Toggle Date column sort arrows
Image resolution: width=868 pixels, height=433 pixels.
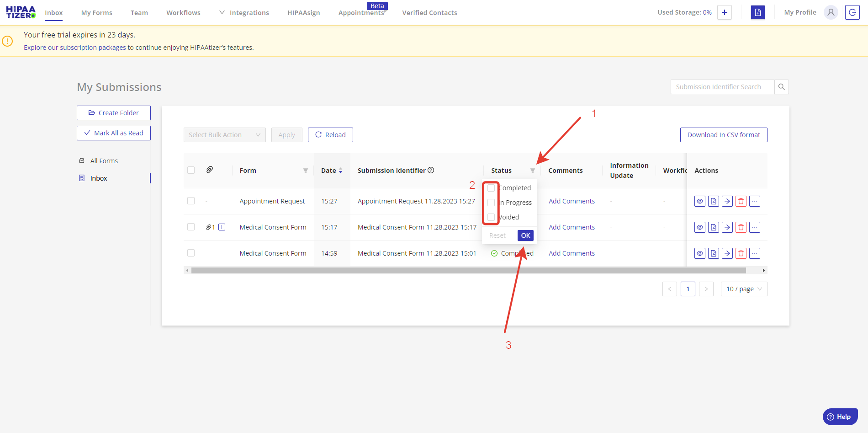tap(340, 171)
